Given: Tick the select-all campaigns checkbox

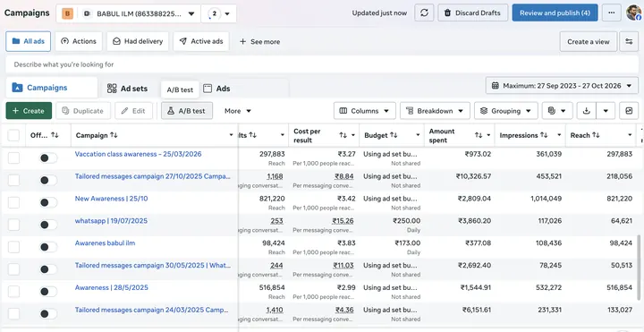Looking at the screenshot, I should [13, 135].
